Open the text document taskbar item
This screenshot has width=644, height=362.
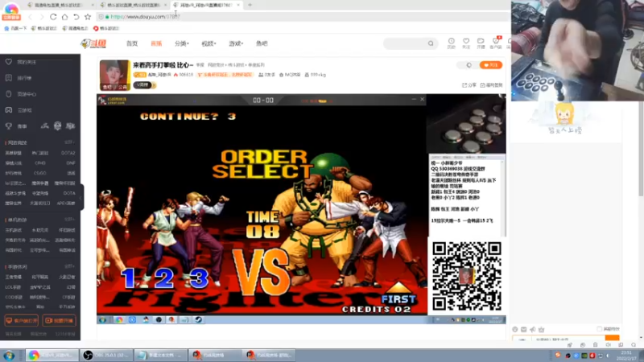(x=160, y=355)
